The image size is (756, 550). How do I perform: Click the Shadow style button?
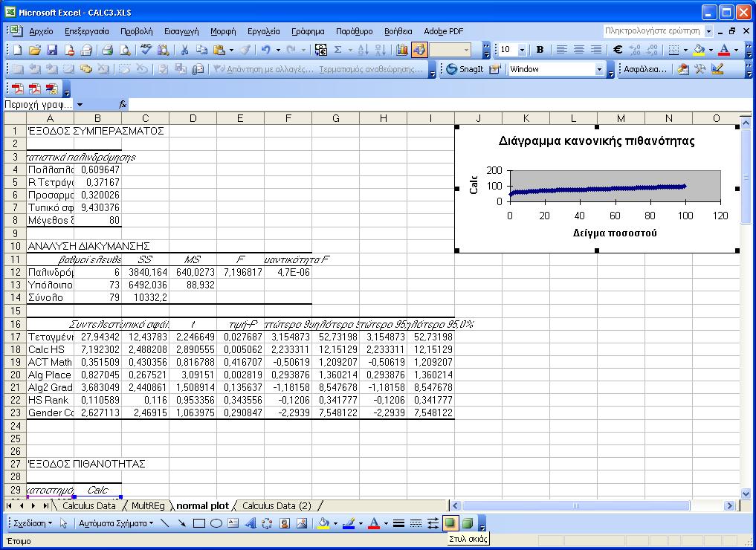(x=450, y=523)
